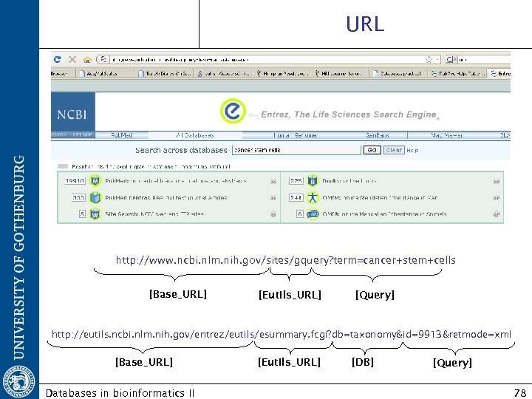Click the help icon on Site Search row
Image resolution: width=532 pixels, height=399 pixels.
273,214
